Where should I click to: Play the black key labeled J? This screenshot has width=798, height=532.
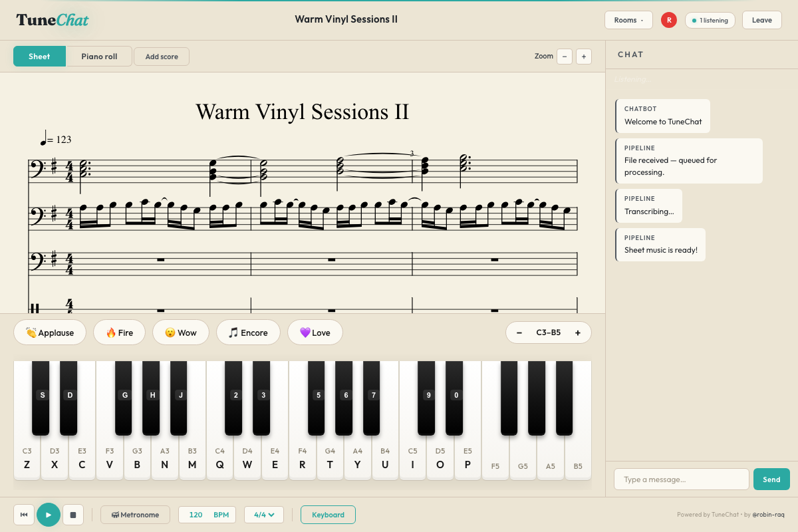pos(179,398)
